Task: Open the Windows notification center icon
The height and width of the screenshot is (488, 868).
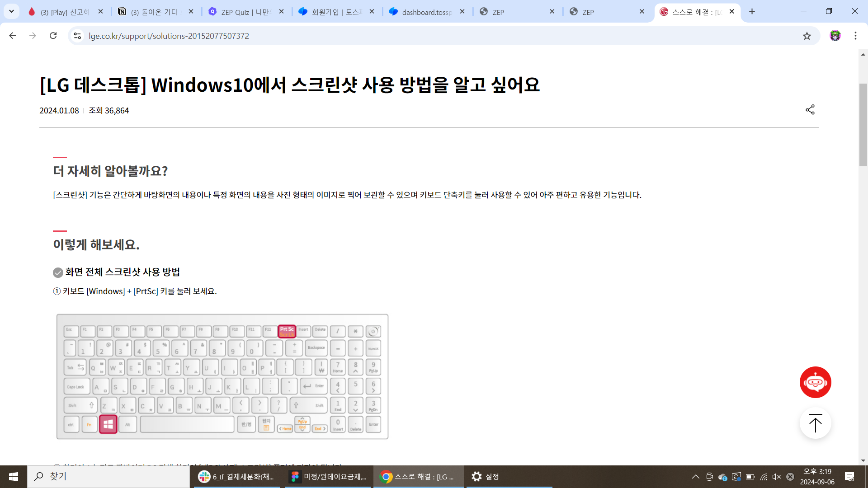Action: (849, 477)
